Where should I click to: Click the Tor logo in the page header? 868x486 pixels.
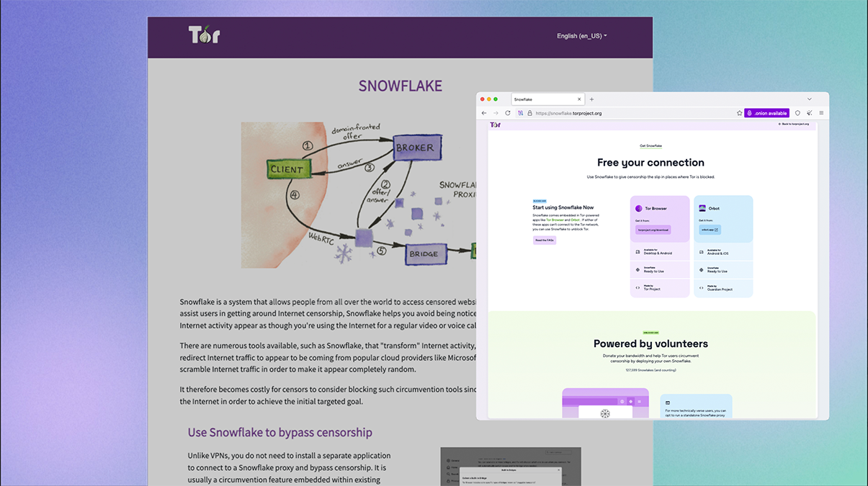pyautogui.click(x=495, y=124)
